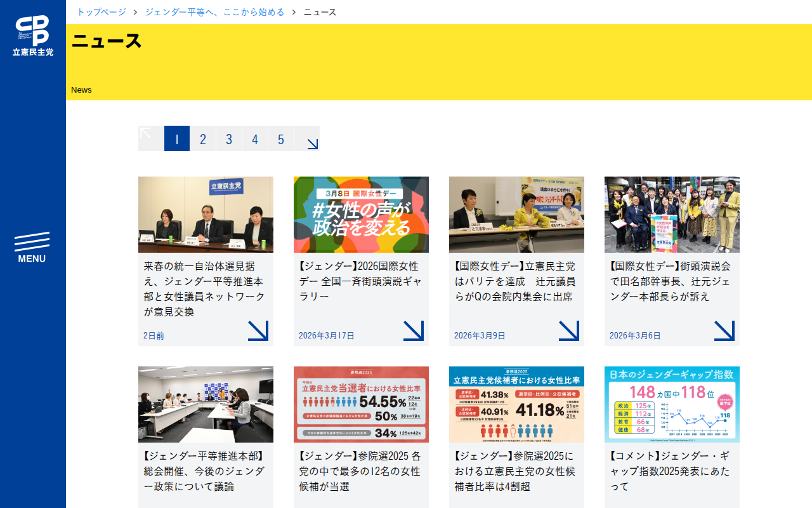Click the 2026年3月6日 date text

tap(635, 335)
